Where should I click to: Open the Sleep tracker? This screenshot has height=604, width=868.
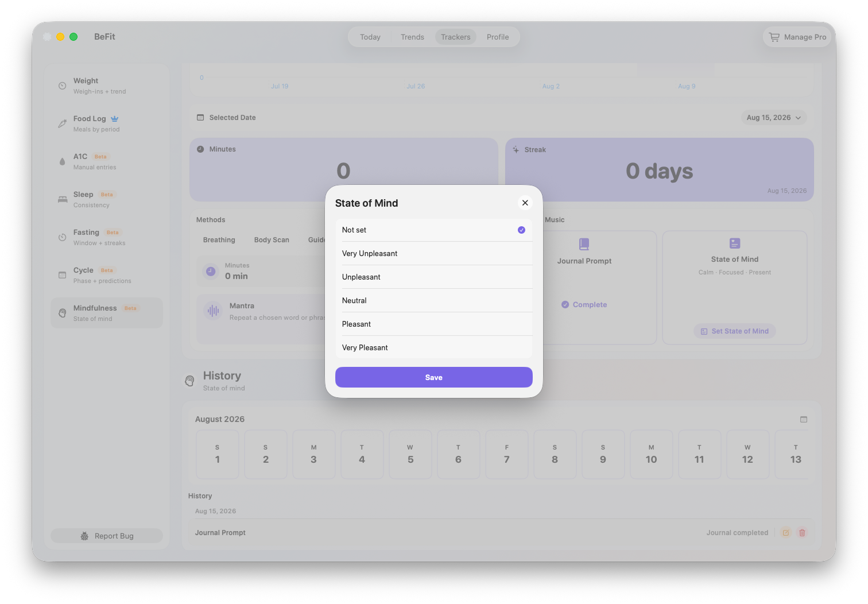click(x=107, y=199)
